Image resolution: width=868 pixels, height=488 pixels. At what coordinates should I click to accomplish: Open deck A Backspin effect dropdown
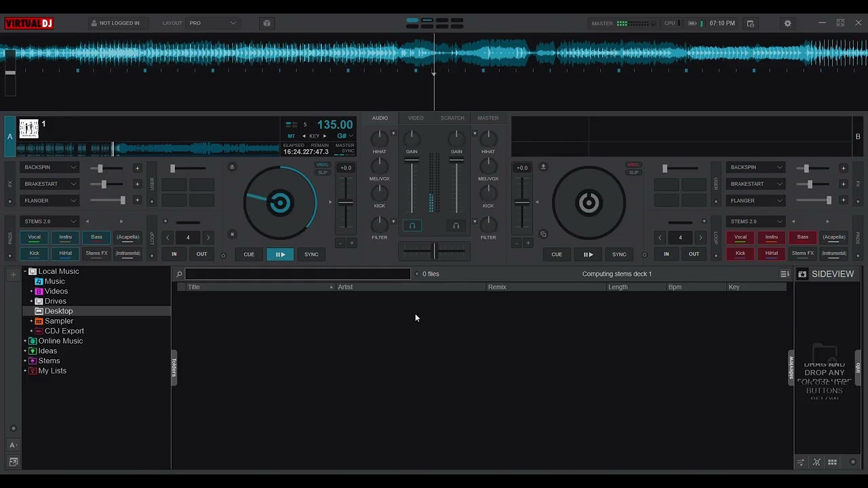(51, 167)
